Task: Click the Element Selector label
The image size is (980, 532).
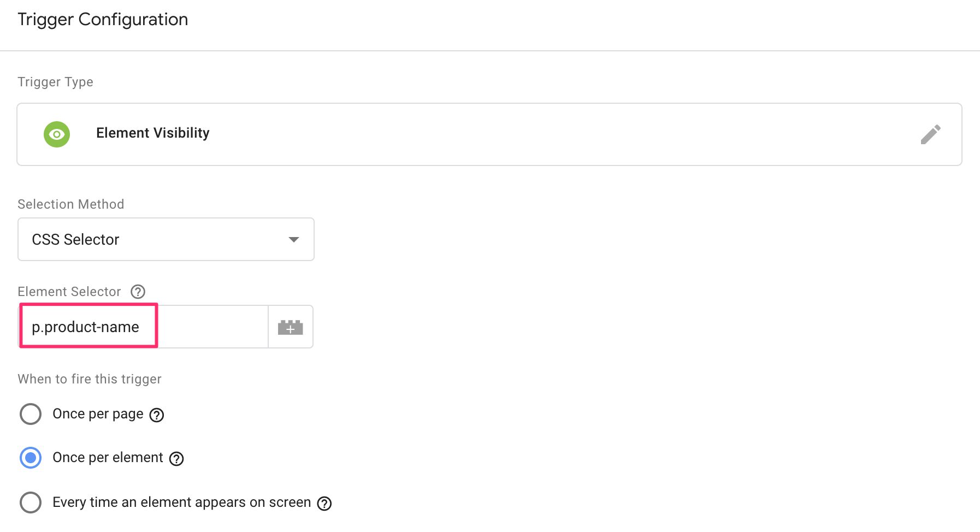Action: click(69, 292)
